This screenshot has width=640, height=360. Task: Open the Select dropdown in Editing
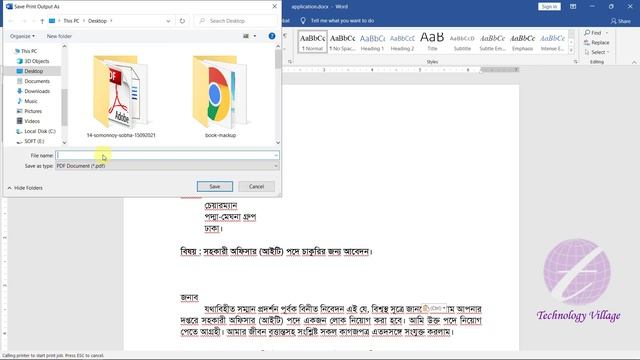597,52
